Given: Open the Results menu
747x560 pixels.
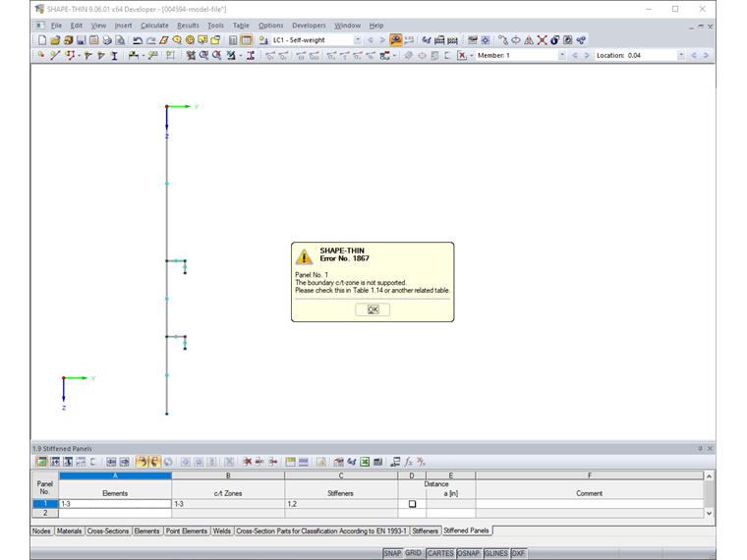Looking at the screenshot, I should [188, 26].
